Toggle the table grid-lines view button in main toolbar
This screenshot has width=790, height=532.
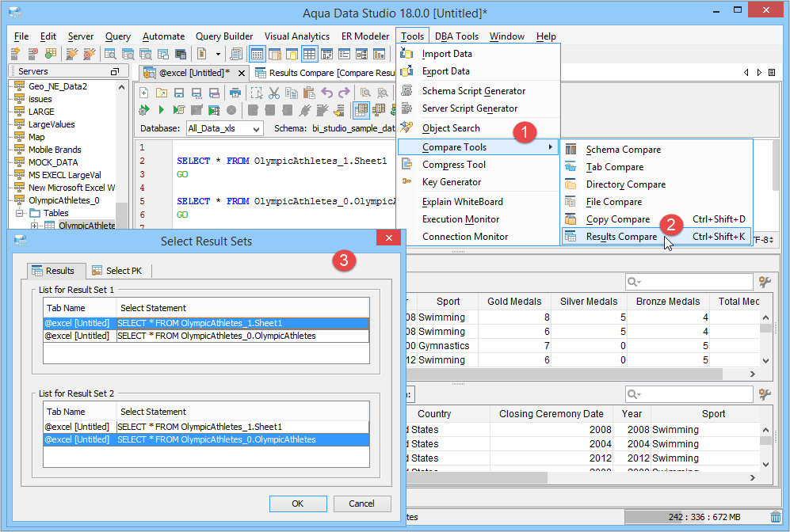point(309,53)
